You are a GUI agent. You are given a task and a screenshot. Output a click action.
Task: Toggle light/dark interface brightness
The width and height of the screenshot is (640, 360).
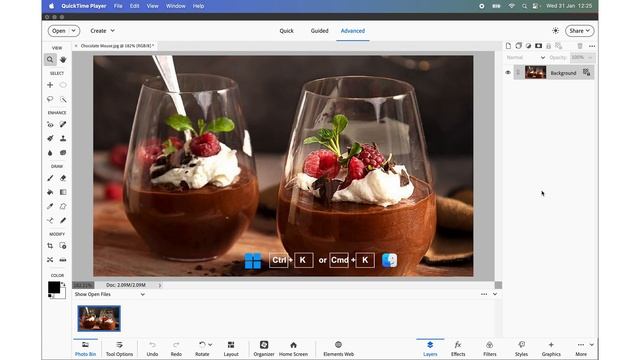tap(555, 31)
